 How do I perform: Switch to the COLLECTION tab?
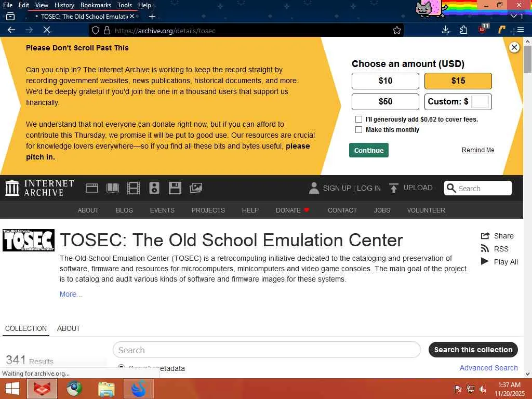(x=26, y=328)
